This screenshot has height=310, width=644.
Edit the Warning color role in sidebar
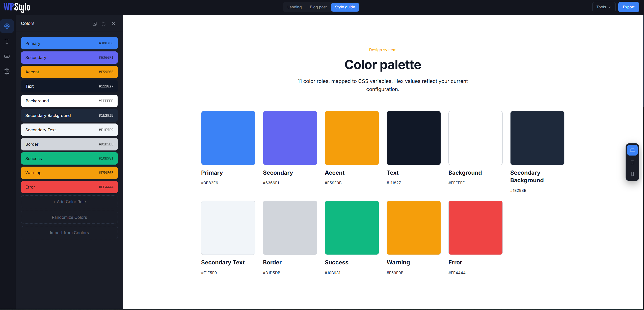(x=69, y=173)
